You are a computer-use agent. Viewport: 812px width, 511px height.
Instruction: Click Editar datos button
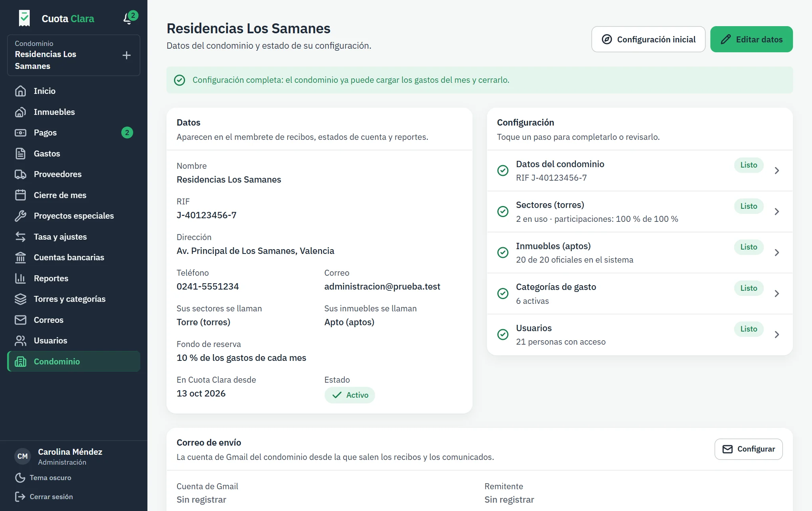[x=751, y=39]
